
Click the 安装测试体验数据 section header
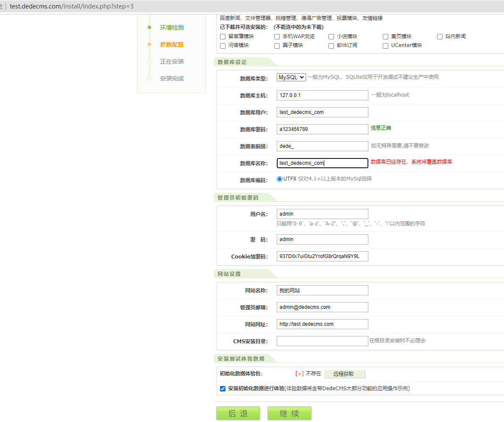pos(241,359)
